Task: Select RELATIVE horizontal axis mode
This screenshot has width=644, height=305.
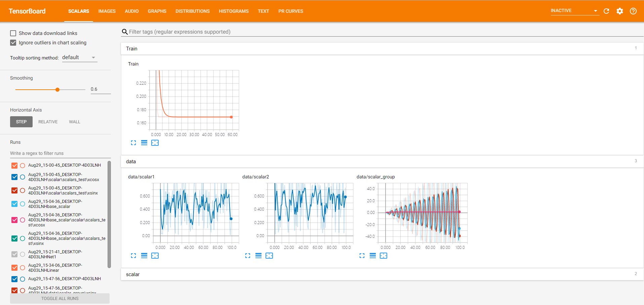Action: [x=48, y=122]
